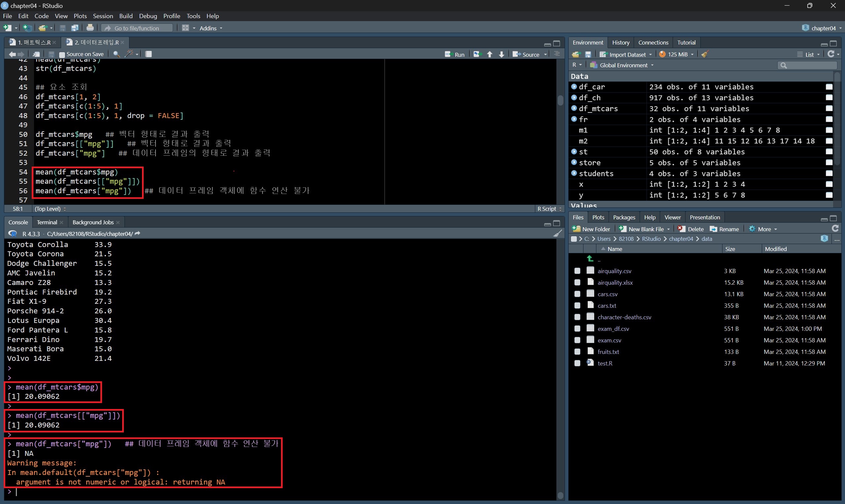Enable the Source on Save checkbox
Viewport: 845px width, 504px height.
point(62,54)
